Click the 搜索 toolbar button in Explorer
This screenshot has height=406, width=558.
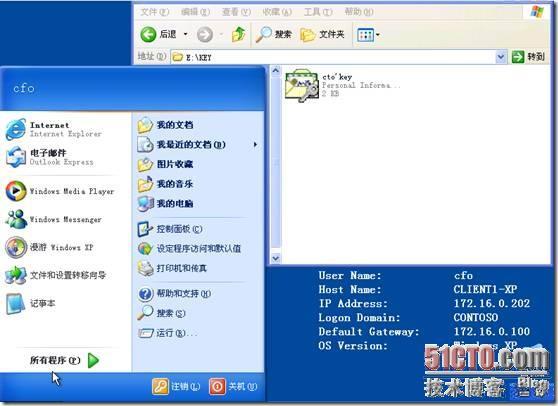point(273,35)
